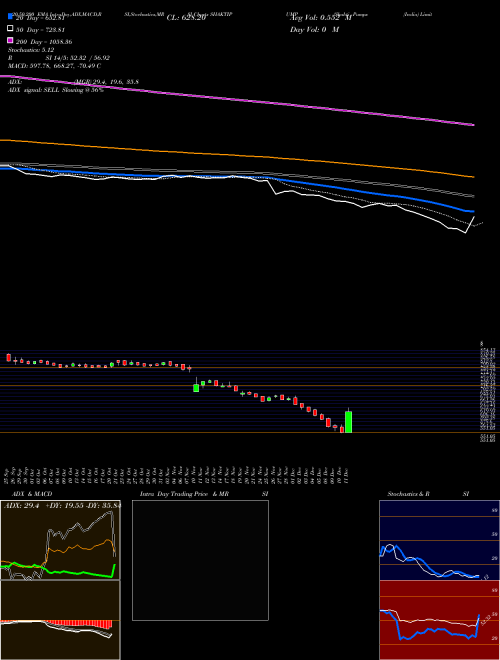The width and height of the screenshot is (500, 660).
Task: Click the red RSI mini chart
Action: tap(439, 620)
